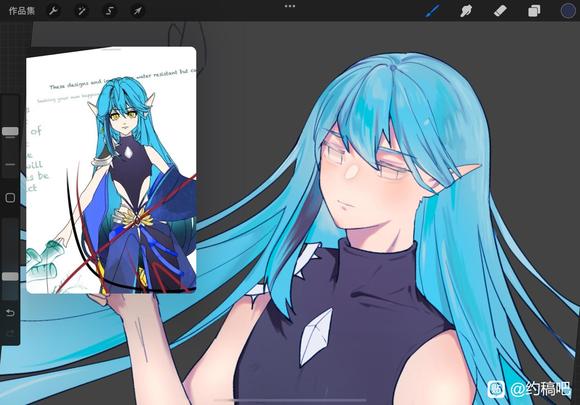Click the white crystal gem on chest
This screenshot has height=405, width=580.
(316, 336)
